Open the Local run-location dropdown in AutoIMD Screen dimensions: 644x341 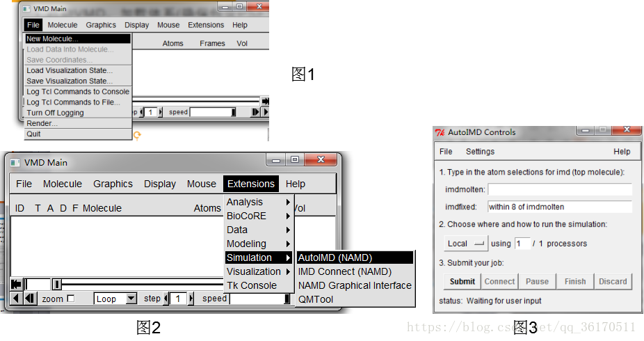466,244
